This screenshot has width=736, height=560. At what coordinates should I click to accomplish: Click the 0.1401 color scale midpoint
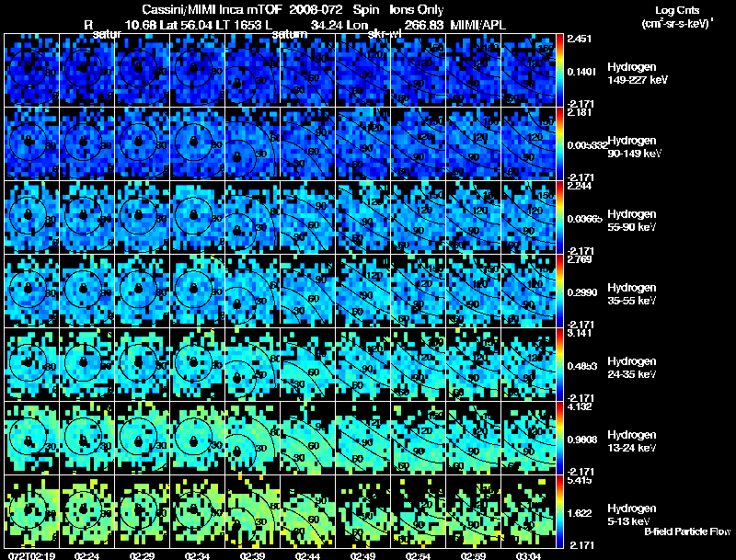581,72
